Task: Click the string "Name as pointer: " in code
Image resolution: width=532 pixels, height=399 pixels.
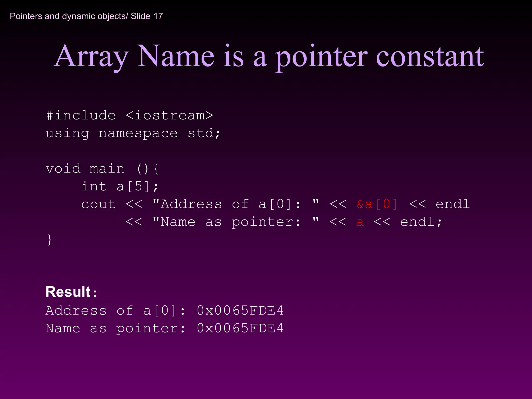Action: tap(236, 222)
